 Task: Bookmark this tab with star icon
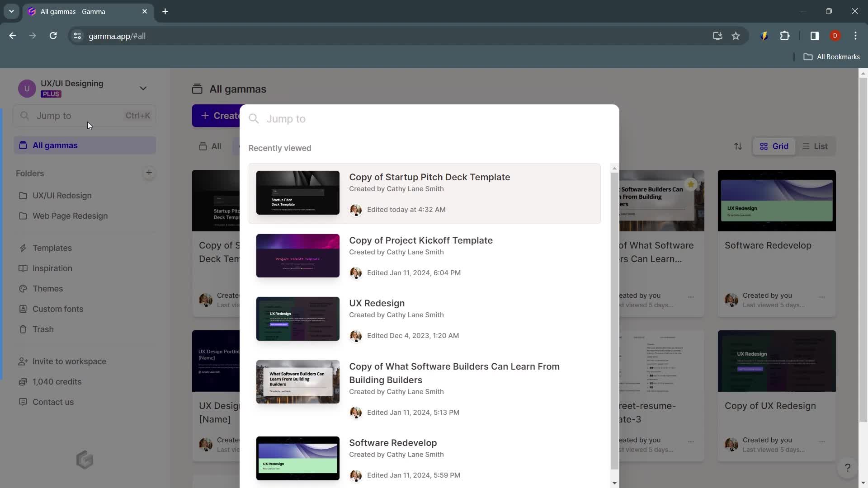(x=736, y=36)
